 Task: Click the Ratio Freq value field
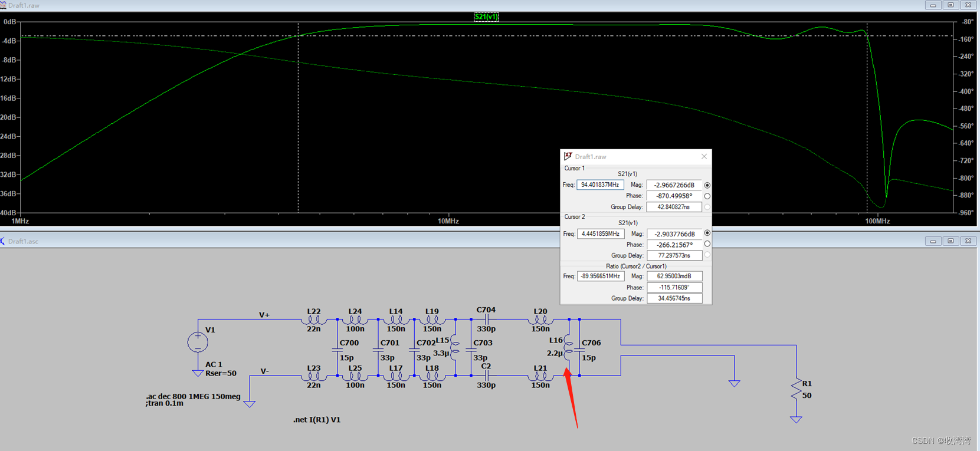coord(600,276)
